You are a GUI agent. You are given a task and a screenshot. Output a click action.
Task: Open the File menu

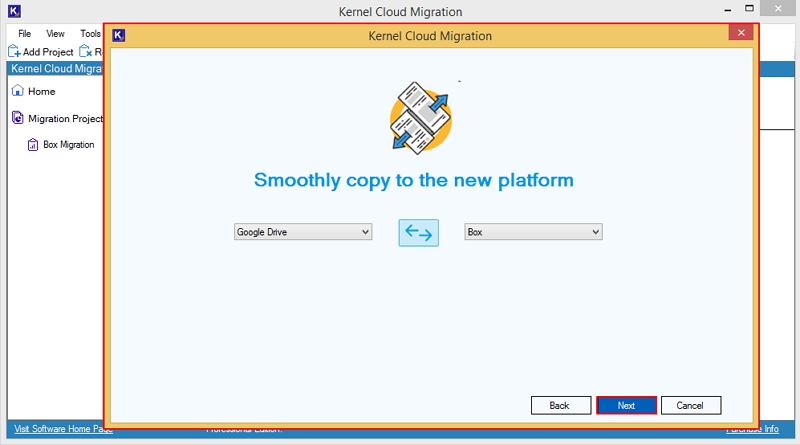[x=24, y=34]
